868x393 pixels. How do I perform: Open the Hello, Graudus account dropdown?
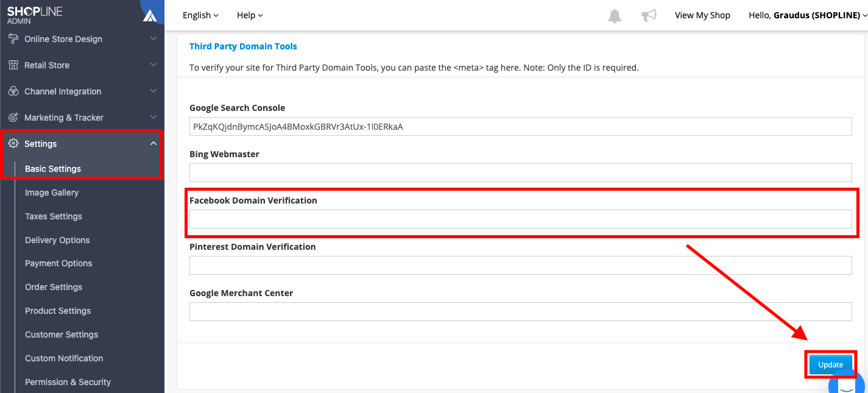pyautogui.click(x=807, y=15)
